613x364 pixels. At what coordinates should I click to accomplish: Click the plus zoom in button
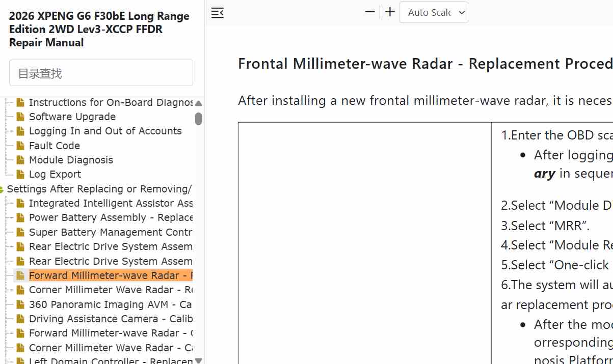390,12
